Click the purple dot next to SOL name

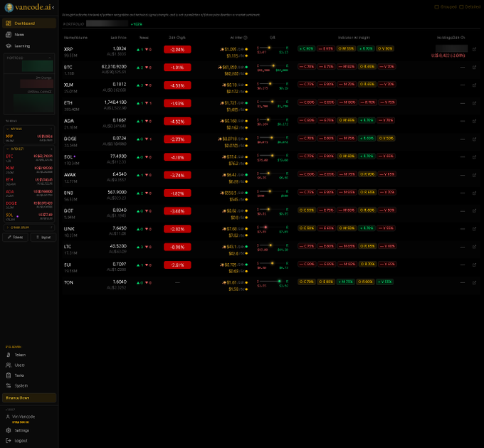75,156
